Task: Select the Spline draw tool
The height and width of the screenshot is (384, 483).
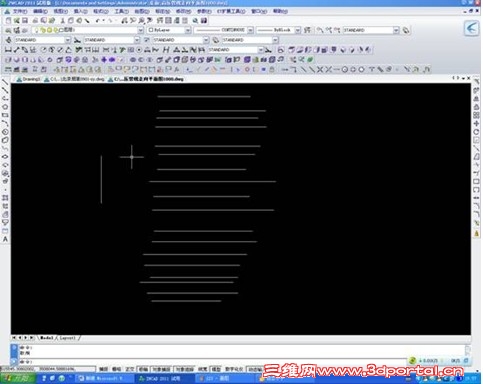Action: tap(5, 149)
